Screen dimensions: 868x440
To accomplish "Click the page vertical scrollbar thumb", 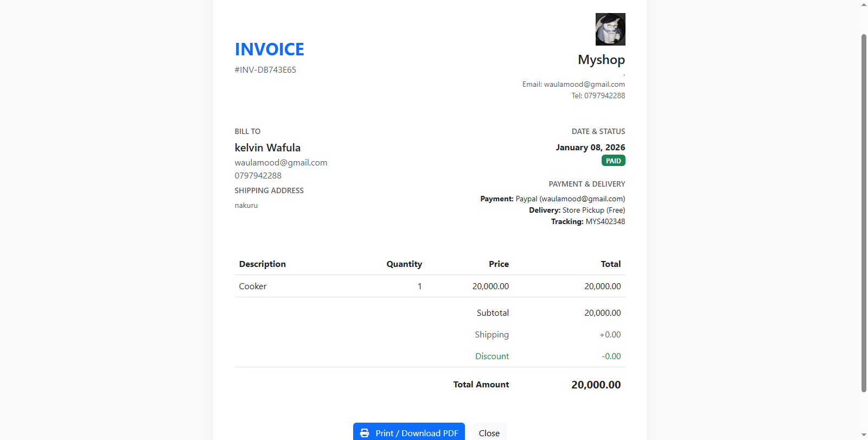I will click(864, 212).
